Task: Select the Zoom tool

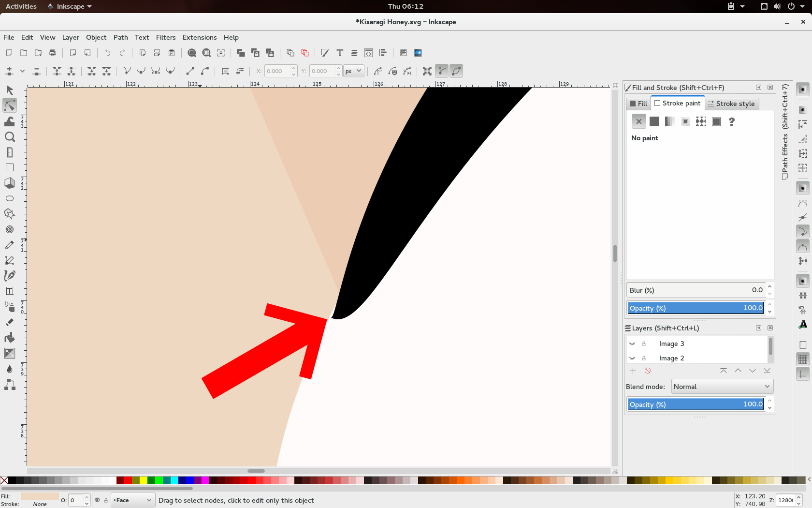Action: click(9, 137)
